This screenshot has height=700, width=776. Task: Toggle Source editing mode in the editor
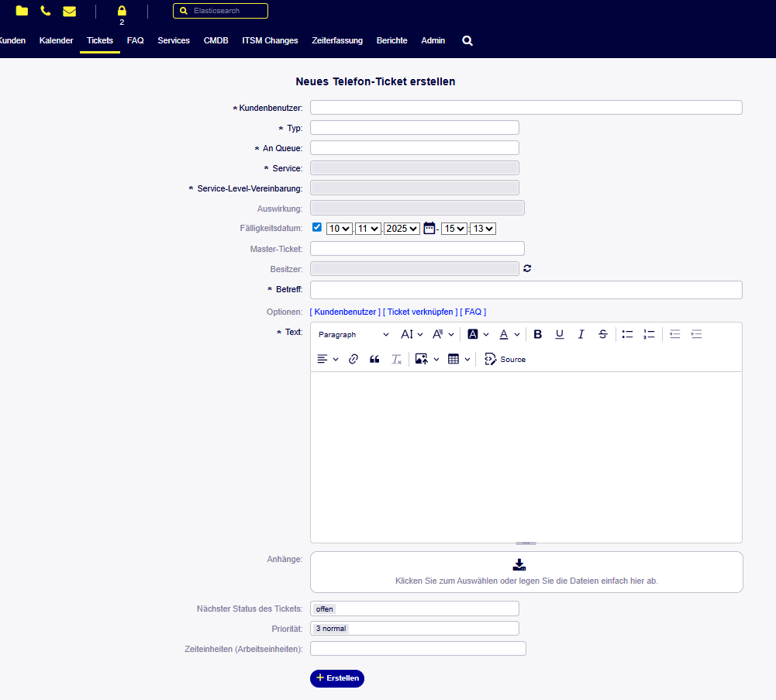505,359
